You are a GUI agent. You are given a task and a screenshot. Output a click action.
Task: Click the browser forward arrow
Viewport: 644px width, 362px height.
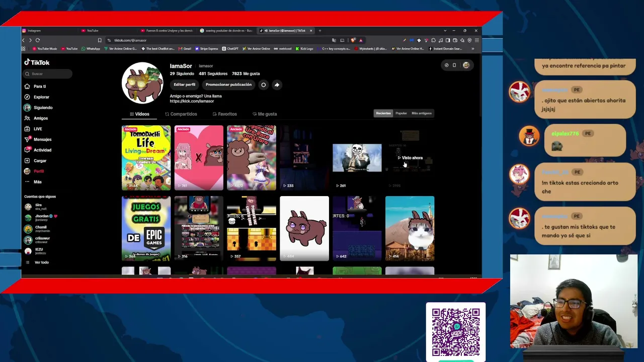pyautogui.click(x=30, y=40)
